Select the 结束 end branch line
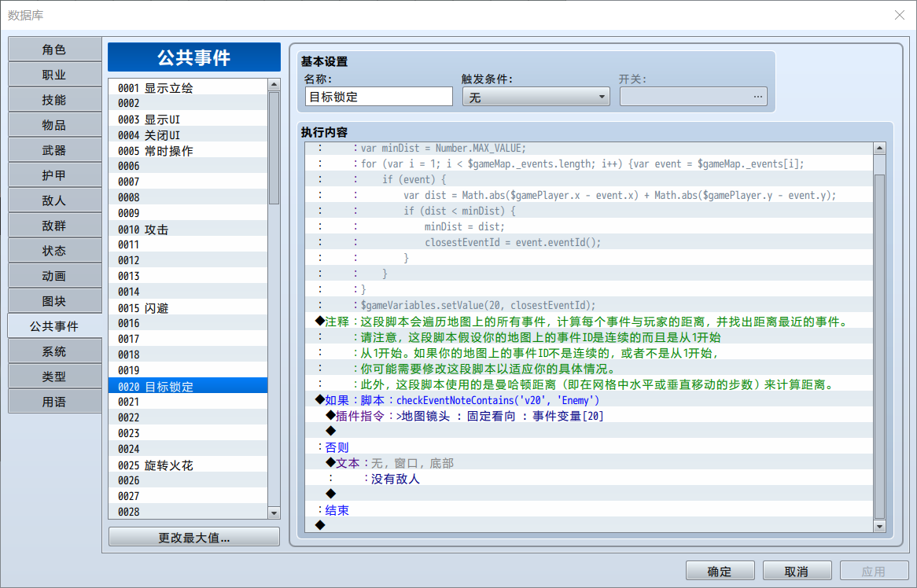The image size is (917, 588). [589, 510]
